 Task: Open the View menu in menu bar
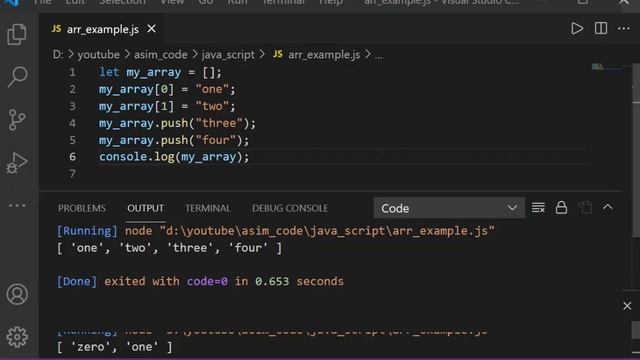pyautogui.click(x=172, y=2)
